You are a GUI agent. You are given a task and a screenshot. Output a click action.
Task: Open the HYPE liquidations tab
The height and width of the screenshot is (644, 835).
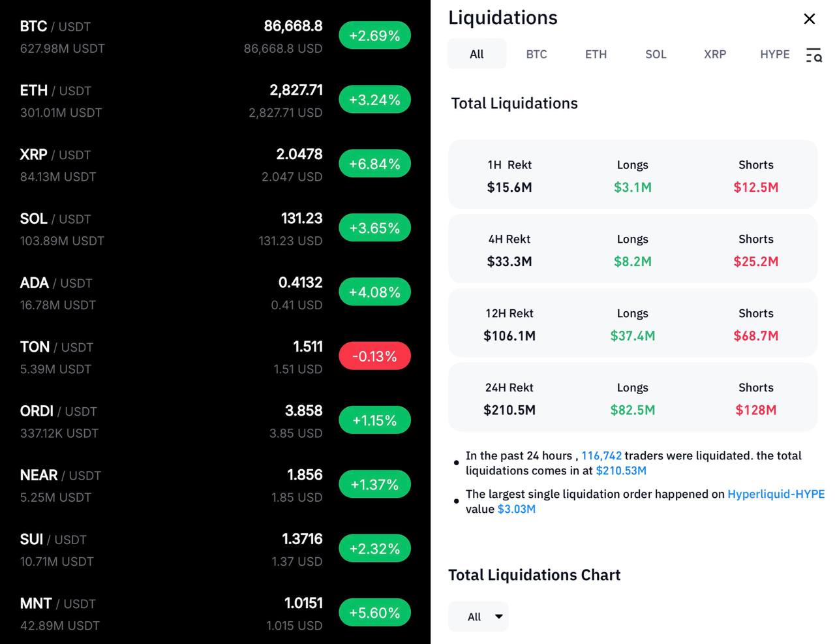pyautogui.click(x=774, y=54)
